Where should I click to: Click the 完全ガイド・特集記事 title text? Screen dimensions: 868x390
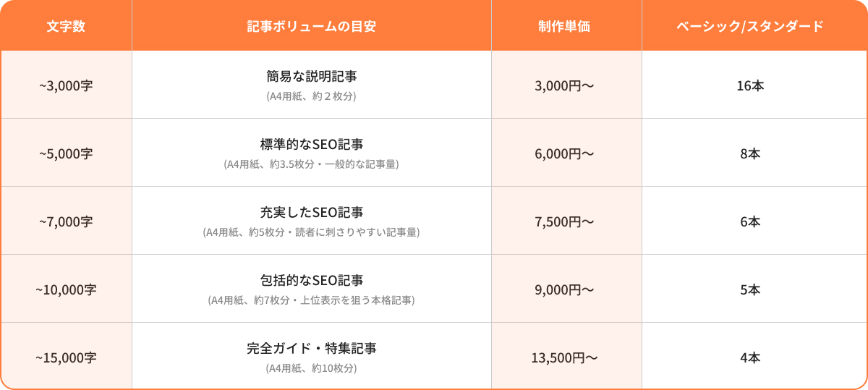click(x=311, y=348)
